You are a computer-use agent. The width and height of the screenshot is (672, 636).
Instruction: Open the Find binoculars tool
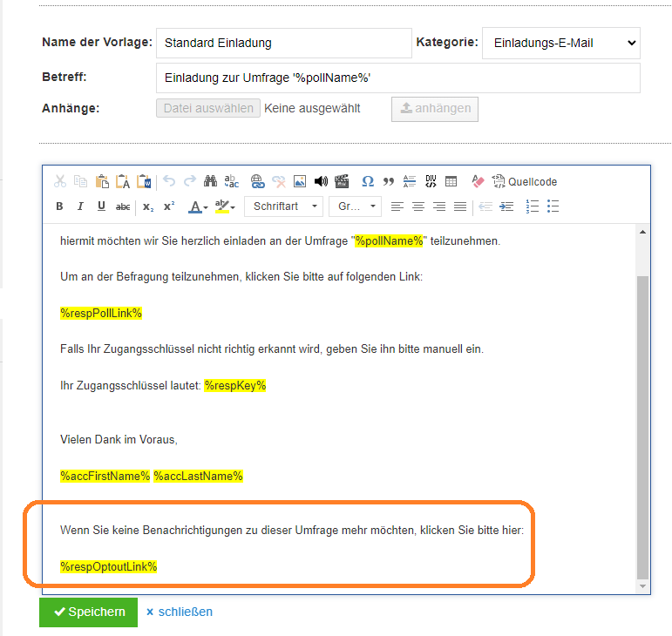(210, 181)
